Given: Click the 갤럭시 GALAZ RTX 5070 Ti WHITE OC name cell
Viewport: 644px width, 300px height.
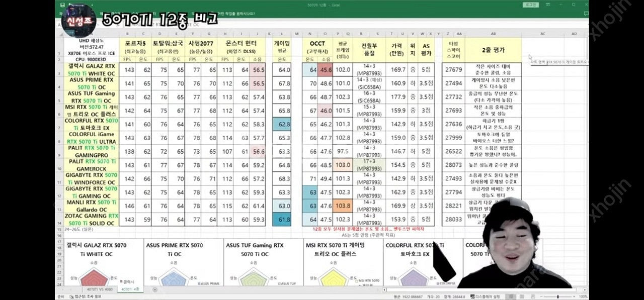Looking at the screenshot, I should [x=91, y=69].
